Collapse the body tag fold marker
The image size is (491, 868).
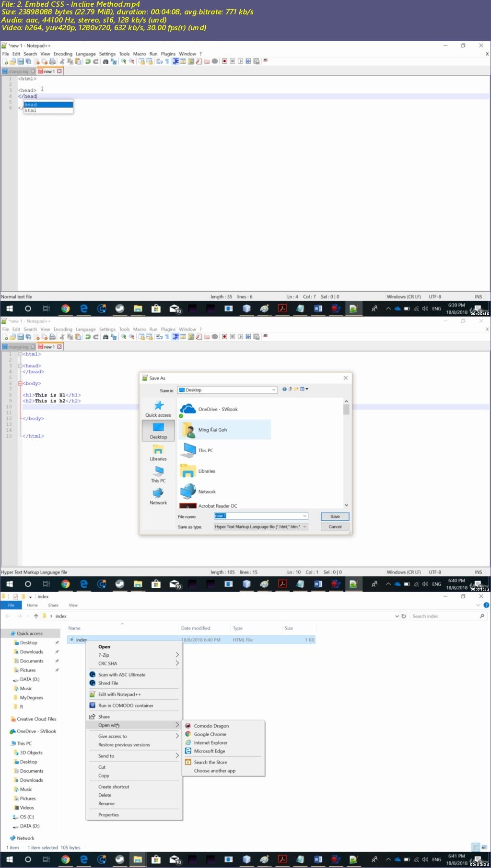point(20,383)
